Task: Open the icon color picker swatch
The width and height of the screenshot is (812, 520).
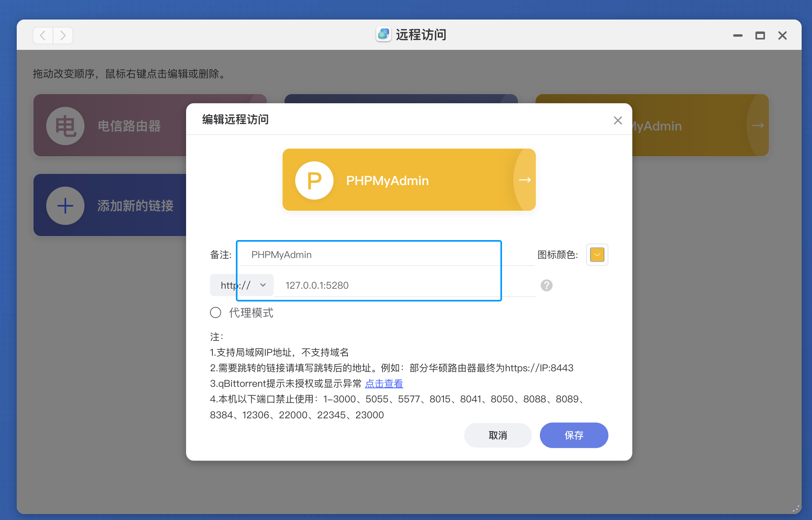Action: click(x=597, y=254)
